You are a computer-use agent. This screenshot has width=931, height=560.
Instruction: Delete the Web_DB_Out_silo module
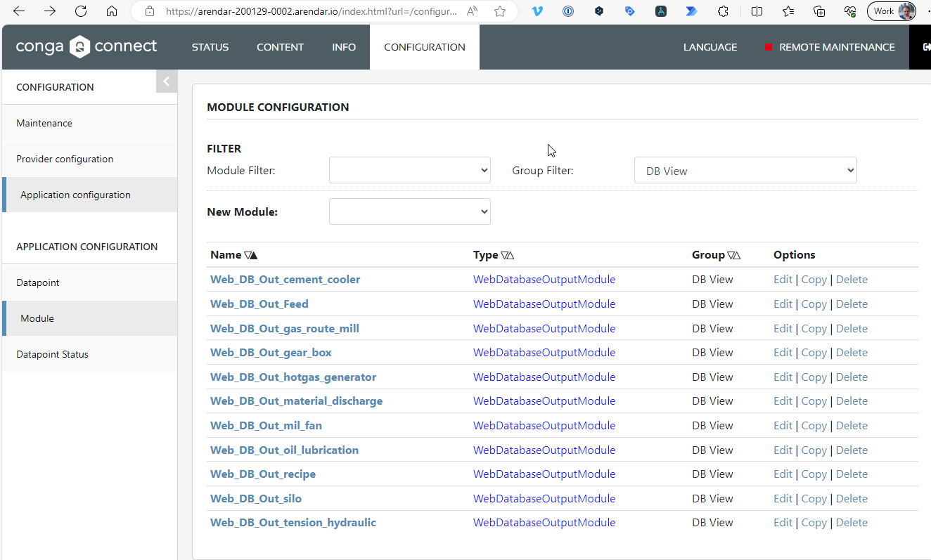[x=852, y=499]
